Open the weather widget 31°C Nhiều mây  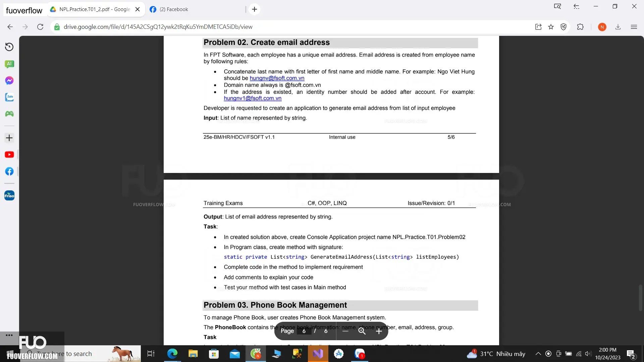tap(496, 354)
